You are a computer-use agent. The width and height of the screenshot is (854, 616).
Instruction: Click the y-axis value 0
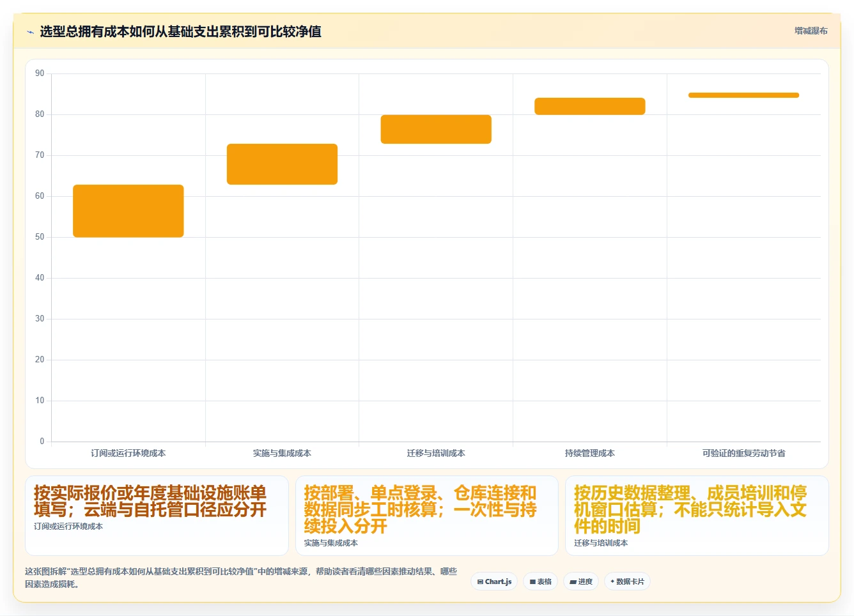(42, 441)
